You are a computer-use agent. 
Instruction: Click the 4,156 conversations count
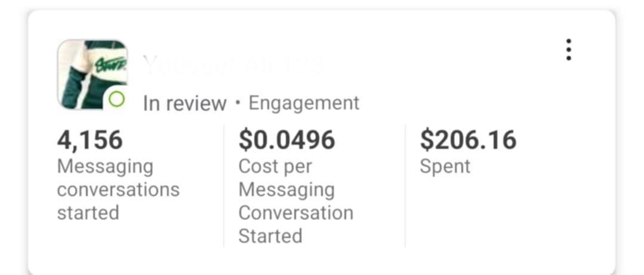point(90,140)
